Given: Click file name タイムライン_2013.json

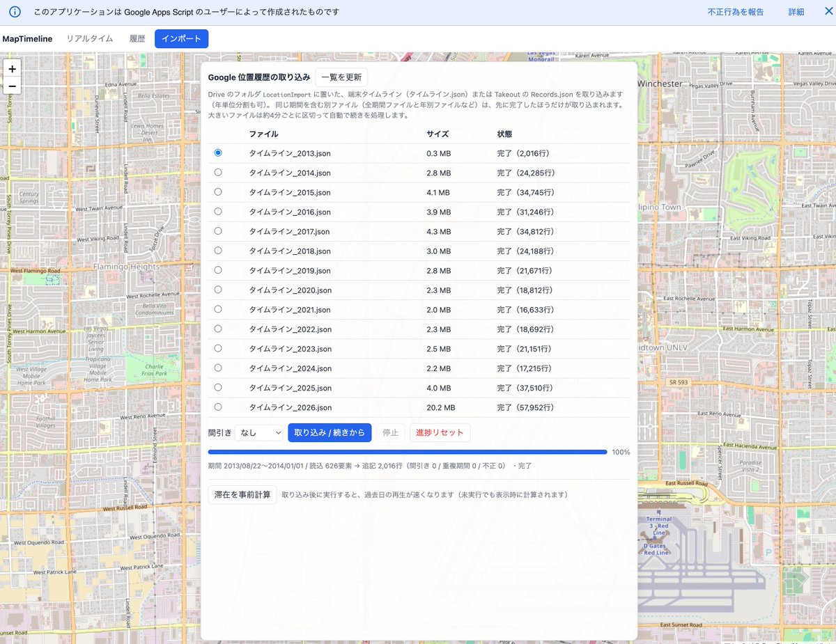Looking at the screenshot, I should pyautogui.click(x=290, y=153).
